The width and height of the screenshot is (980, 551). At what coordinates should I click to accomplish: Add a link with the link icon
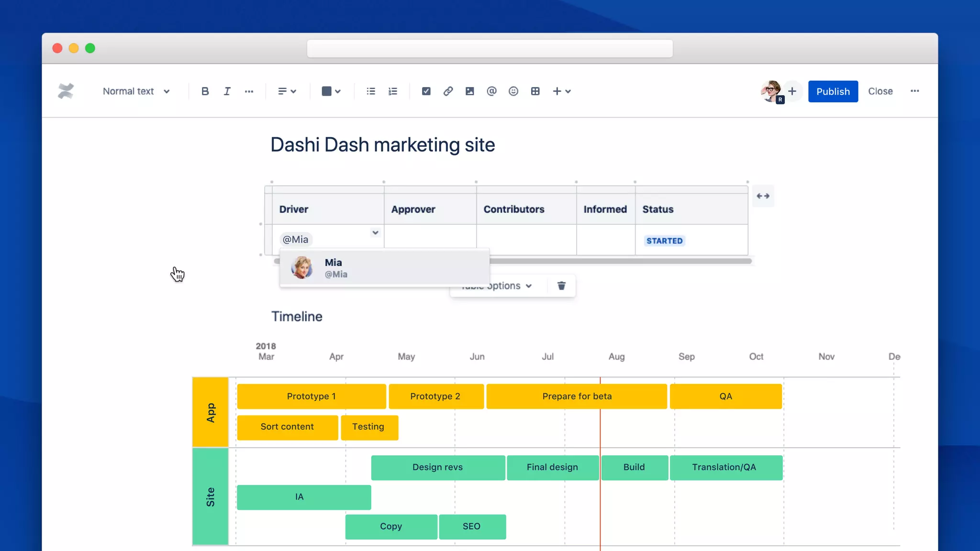pyautogui.click(x=448, y=91)
